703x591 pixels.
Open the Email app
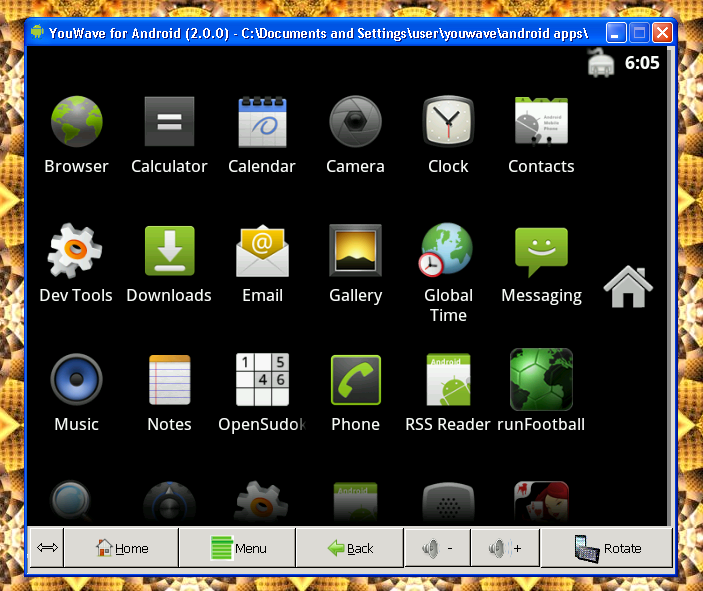pyautogui.click(x=262, y=251)
